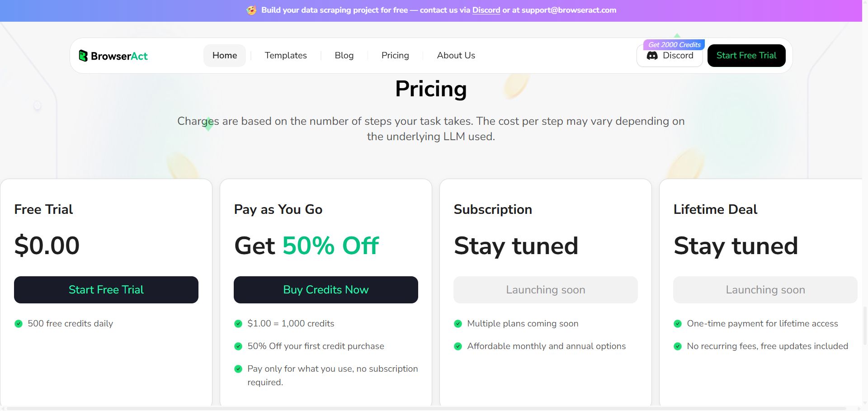The width and height of the screenshot is (868, 411).
Task: Click the checkmark beside Multiple plans coming soon
Action: pos(458,324)
